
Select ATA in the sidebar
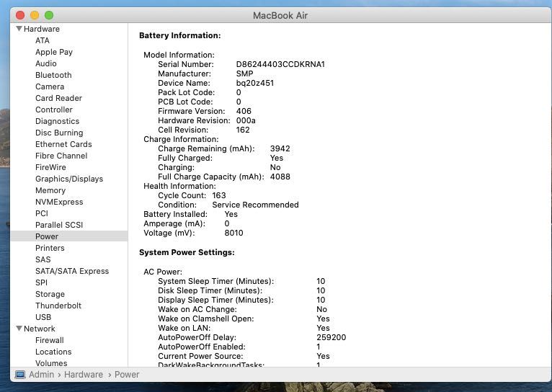43,40
